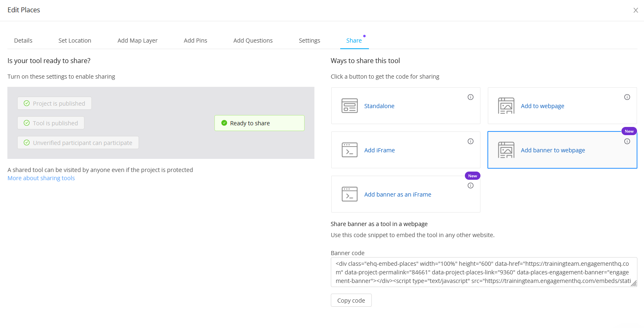The image size is (644, 328).
Task: Click the Add to webpage image icon
Action: tap(506, 106)
